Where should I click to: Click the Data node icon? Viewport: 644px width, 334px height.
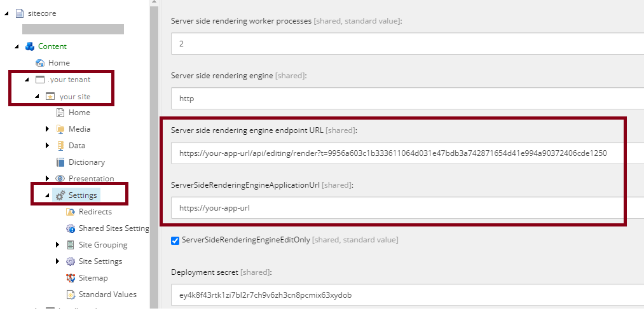click(60, 146)
